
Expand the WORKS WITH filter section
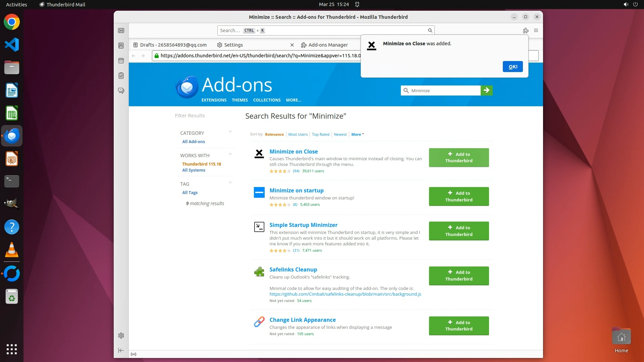click(230, 154)
